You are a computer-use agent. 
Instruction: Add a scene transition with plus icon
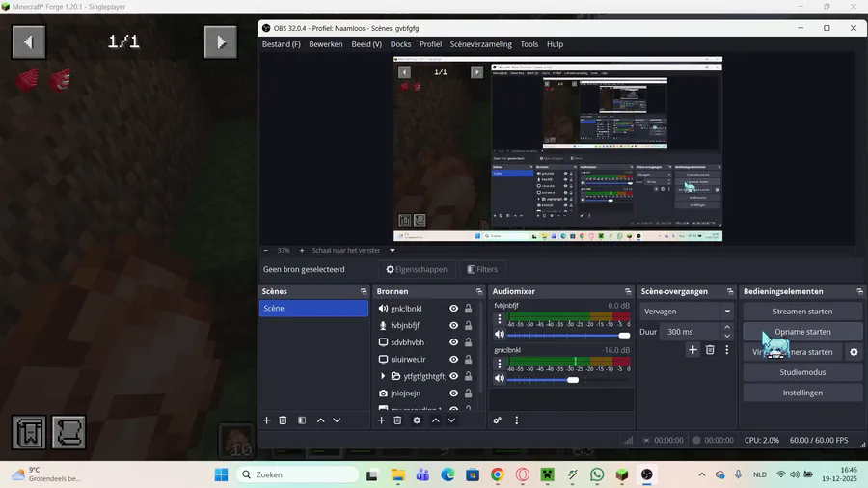click(692, 350)
